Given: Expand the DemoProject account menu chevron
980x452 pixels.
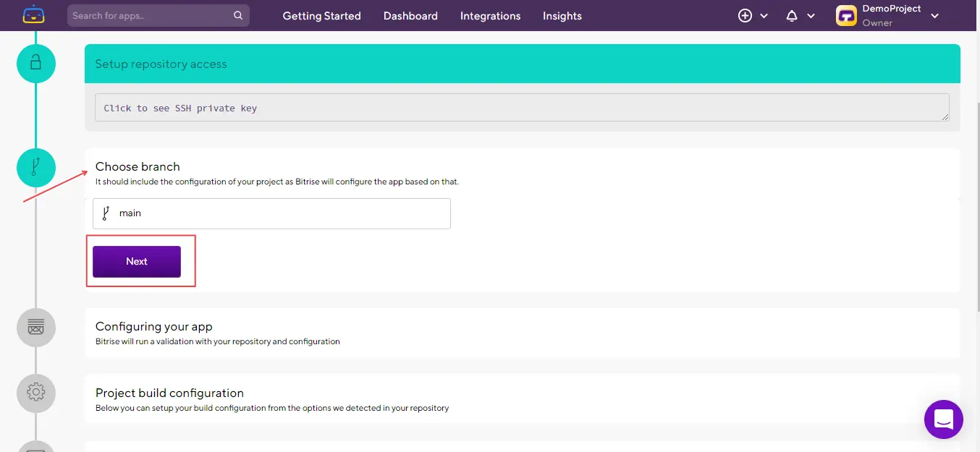Looking at the screenshot, I should coord(934,16).
